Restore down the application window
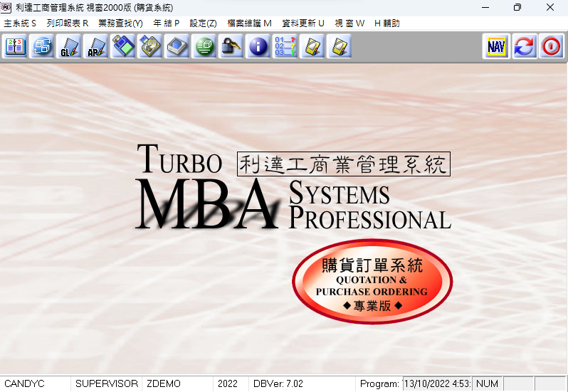Screen dimensions: 568x392 pos(517,7)
